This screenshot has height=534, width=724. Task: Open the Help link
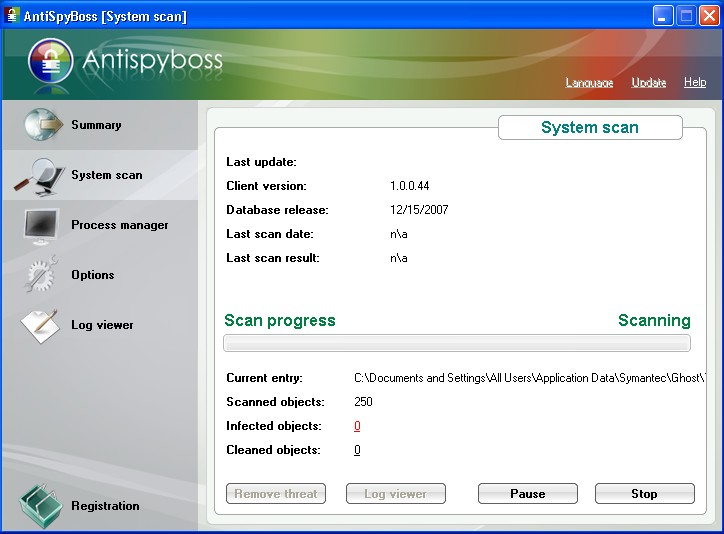695,83
